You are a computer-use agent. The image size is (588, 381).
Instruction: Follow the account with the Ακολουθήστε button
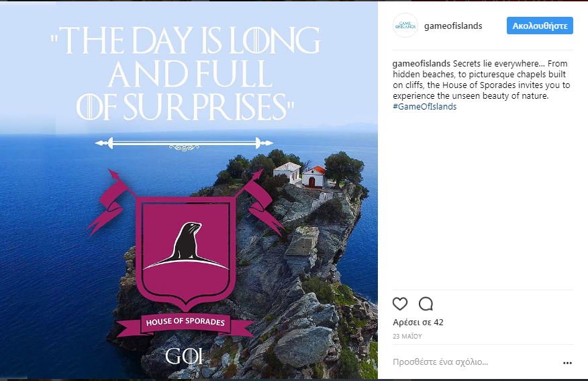point(540,26)
